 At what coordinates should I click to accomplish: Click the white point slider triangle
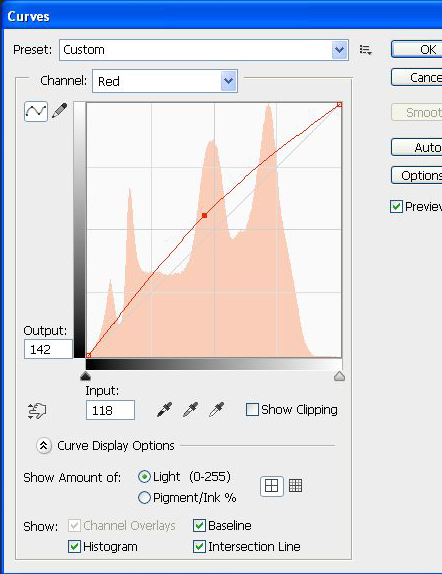pyautogui.click(x=339, y=376)
